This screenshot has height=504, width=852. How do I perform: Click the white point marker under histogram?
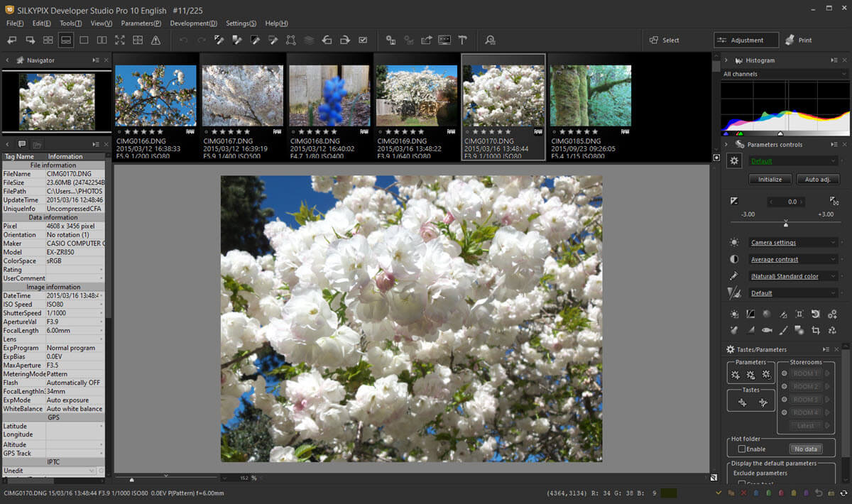(780, 133)
